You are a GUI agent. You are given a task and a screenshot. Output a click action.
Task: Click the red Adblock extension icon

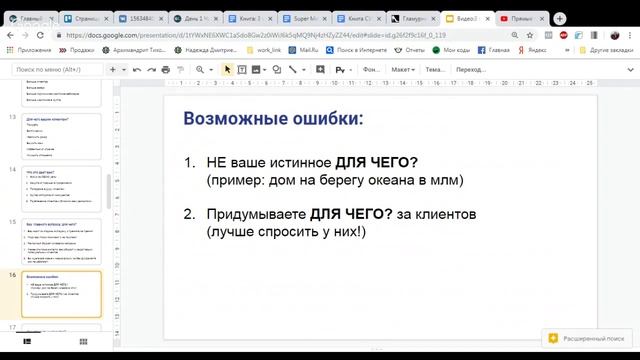coord(564,36)
